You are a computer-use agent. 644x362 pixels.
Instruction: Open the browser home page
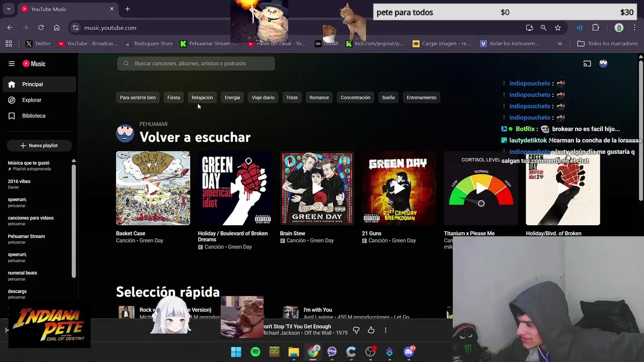pos(56,28)
